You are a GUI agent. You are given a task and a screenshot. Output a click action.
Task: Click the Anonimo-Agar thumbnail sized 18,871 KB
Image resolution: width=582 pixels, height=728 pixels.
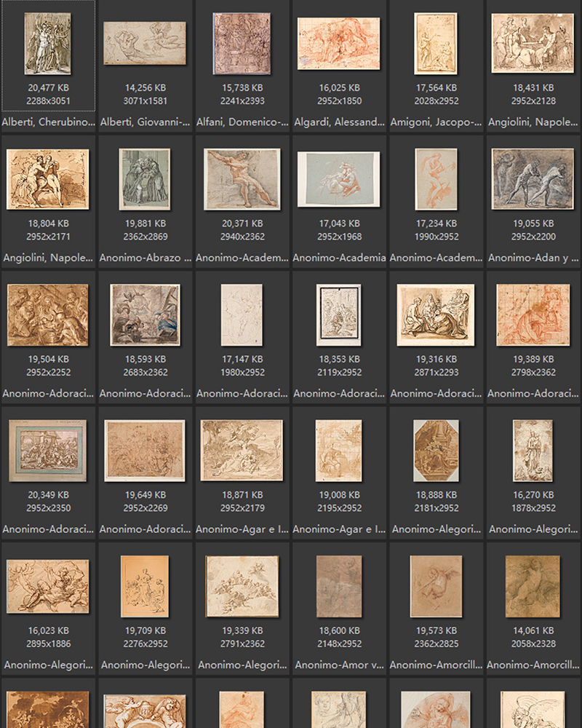click(x=242, y=451)
